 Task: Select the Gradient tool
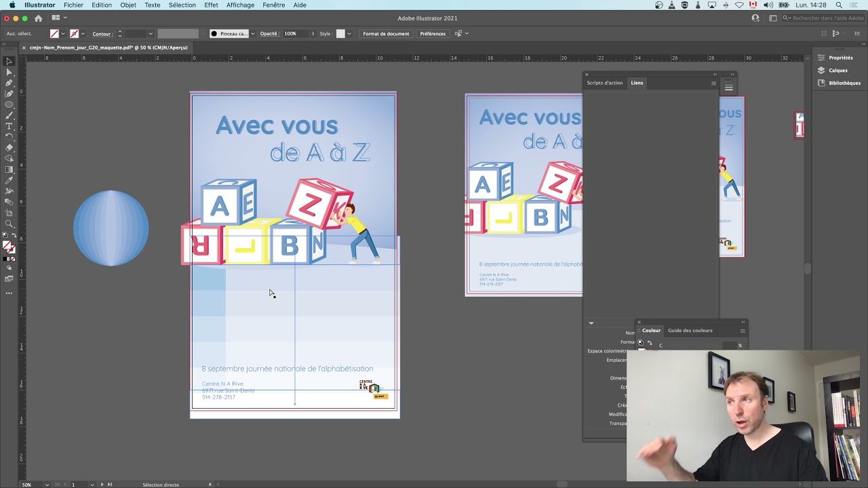click(x=9, y=169)
